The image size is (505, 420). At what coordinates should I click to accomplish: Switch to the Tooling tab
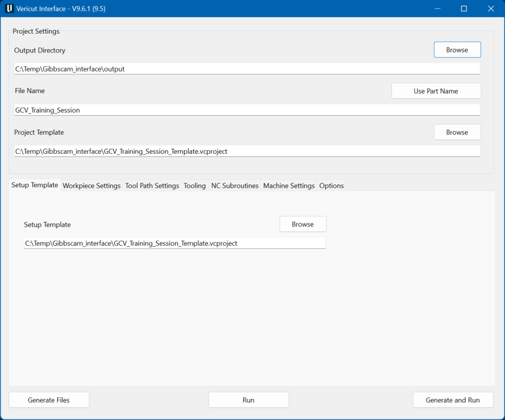(x=194, y=186)
